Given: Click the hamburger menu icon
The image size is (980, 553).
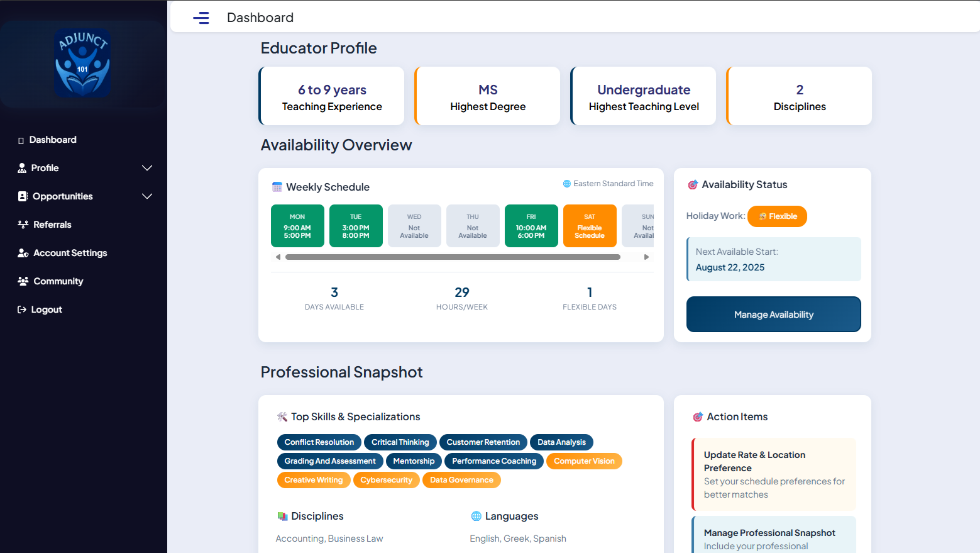Looking at the screenshot, I should tap(201, 18).
